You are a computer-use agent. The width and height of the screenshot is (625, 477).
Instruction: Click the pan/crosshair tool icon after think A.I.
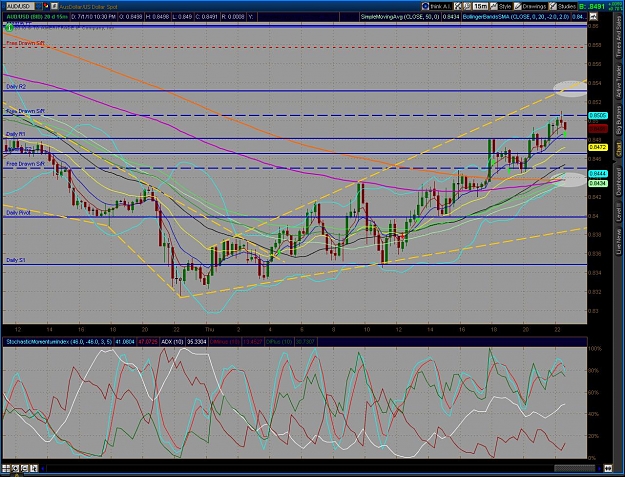458,6
